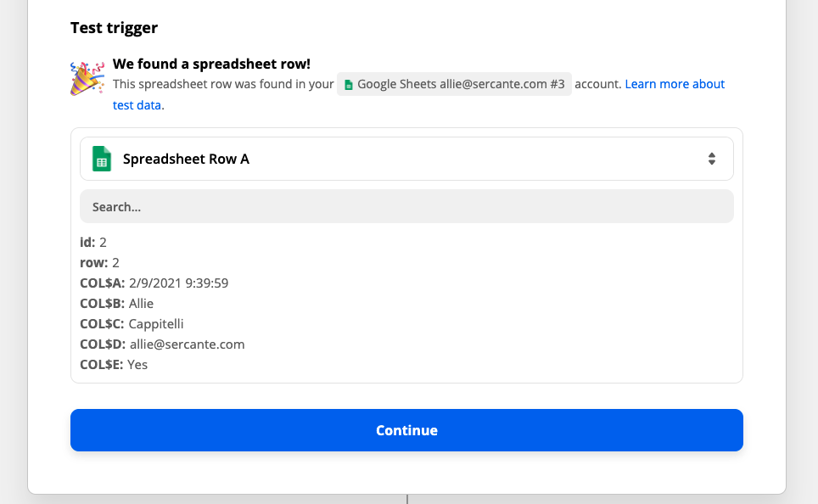Click the up-down chevron on the row selector
The height and width of the screenshot is (504, 818).
click(712, 159)
